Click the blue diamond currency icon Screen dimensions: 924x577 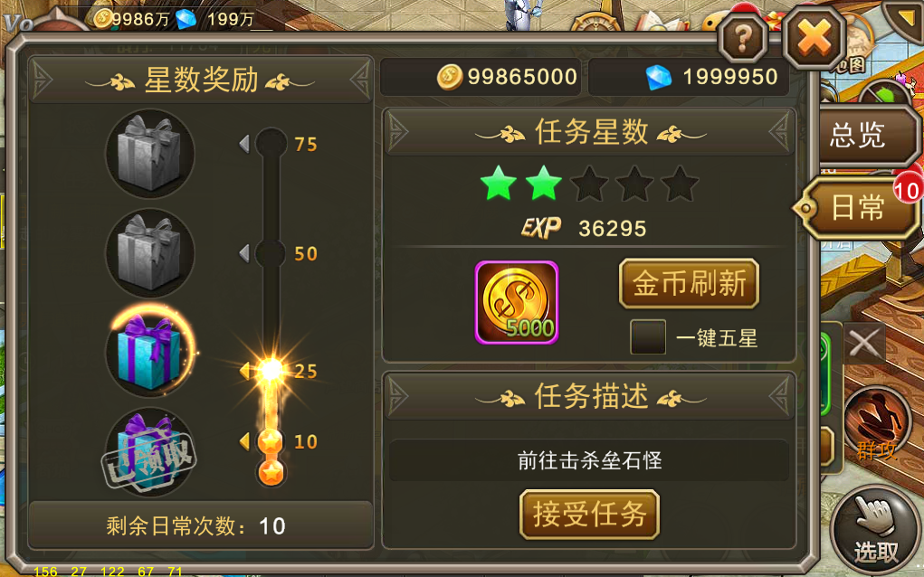pyautogui.click(x=659, y=77)
